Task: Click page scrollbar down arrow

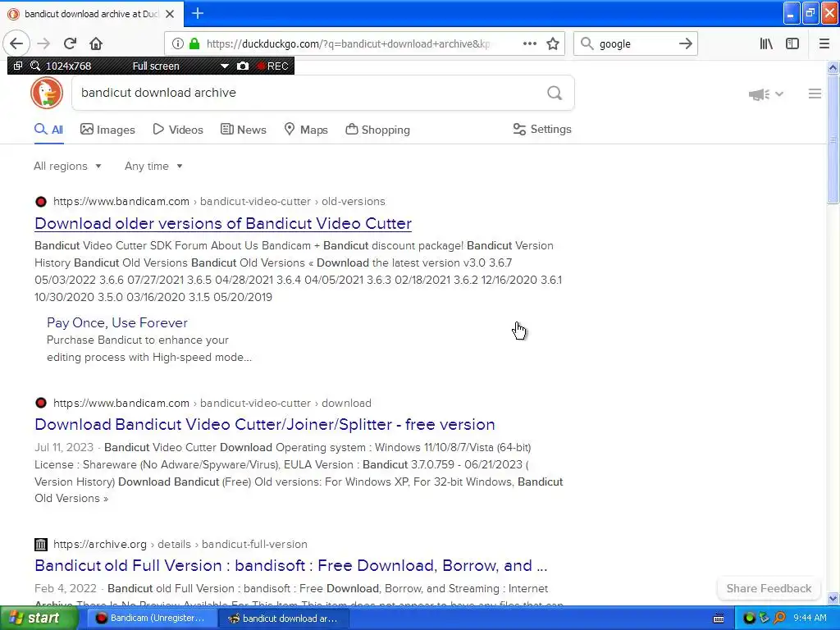Action: coord(833,598)
